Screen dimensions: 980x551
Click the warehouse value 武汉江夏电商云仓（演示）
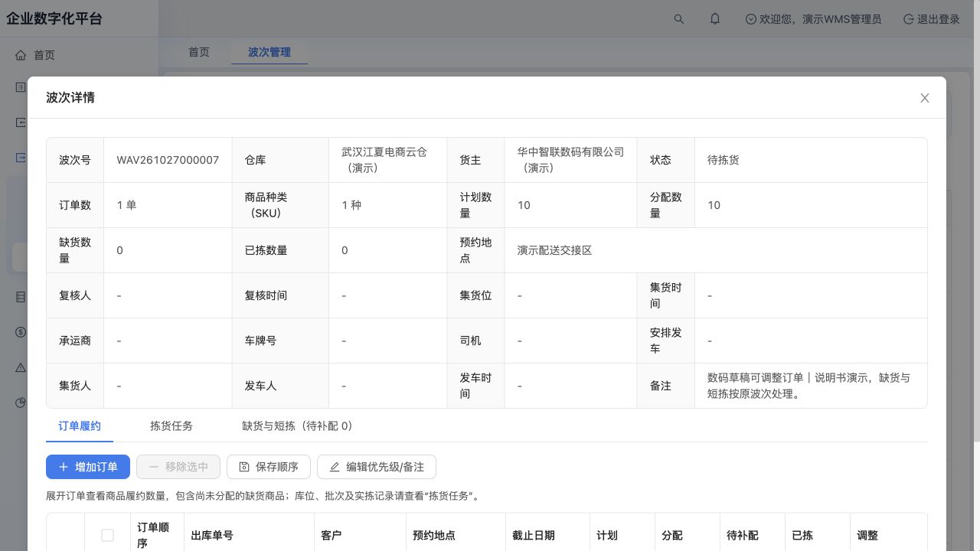[384, 160]
